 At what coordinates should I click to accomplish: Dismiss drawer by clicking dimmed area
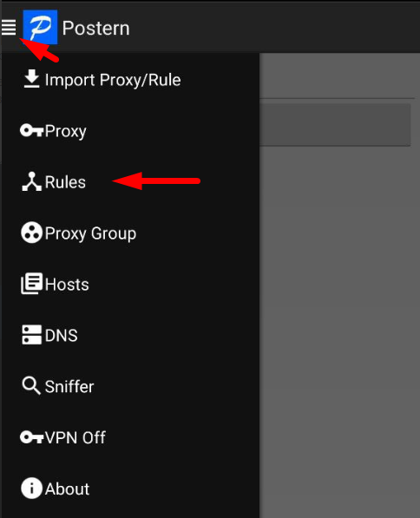[x=339, y=331]
